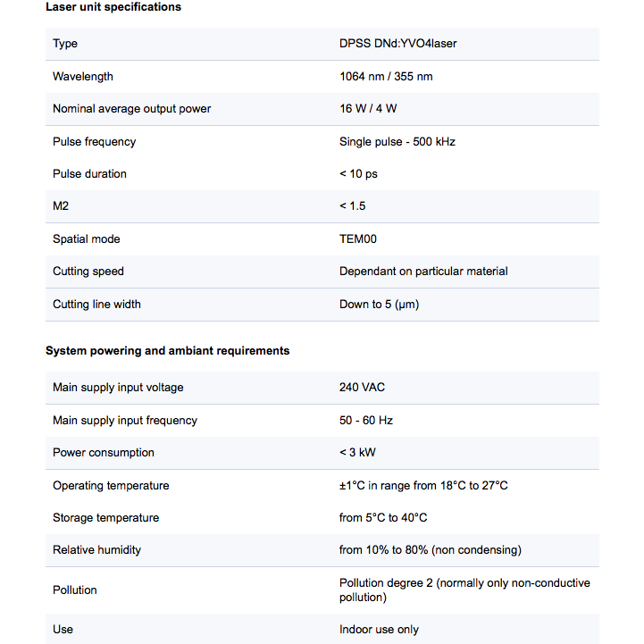Click the "Nominal average output power" label
This screenshot has width=644, height=644.
tap(132, 109)
